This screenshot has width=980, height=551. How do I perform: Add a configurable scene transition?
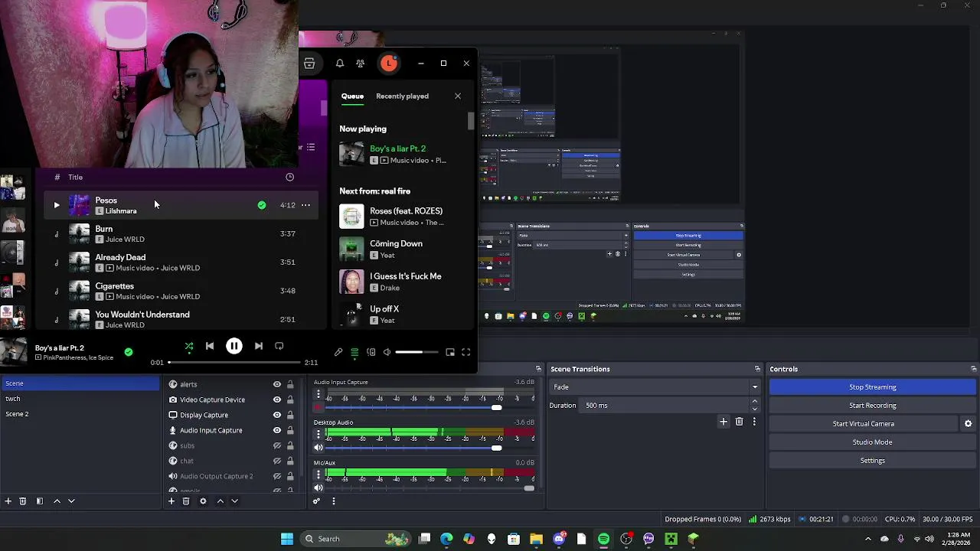(724, 422)
